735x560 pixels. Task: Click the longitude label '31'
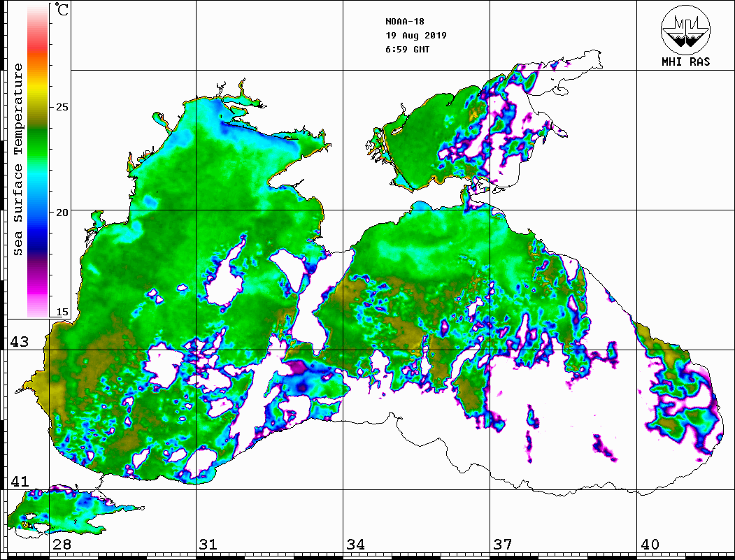click(x=208, y=544)
